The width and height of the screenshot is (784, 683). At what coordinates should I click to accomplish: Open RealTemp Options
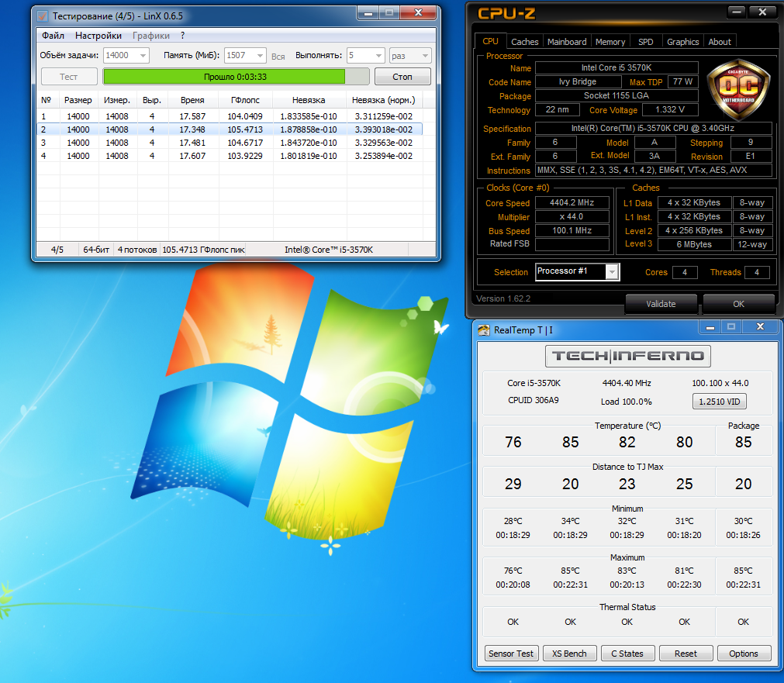pos(744,653)
